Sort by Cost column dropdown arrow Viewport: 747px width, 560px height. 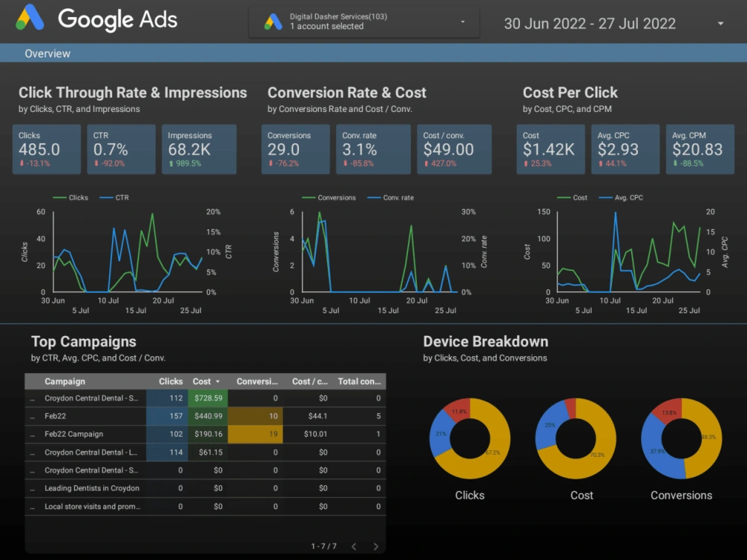pos(217,382)
